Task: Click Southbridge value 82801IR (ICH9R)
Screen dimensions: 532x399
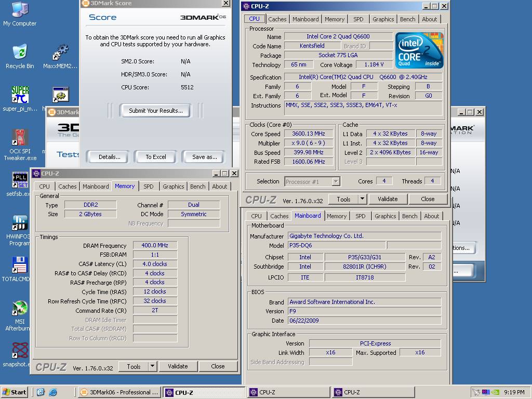Action: click(364, 267)
